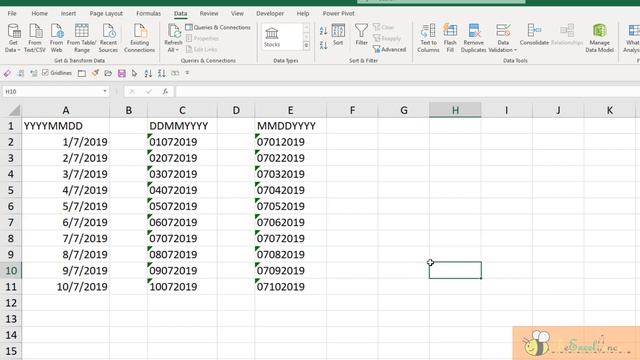Click Sort Descending in quick access toolbar
640x360 pixels.
[x=162, y=73]
